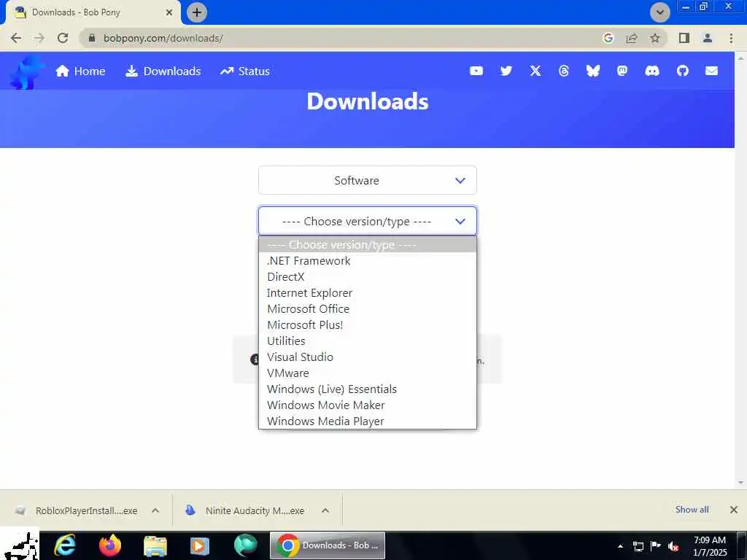Open a new tab with plus button
This screenshot has height=560, width=747.
pos(197,12)
